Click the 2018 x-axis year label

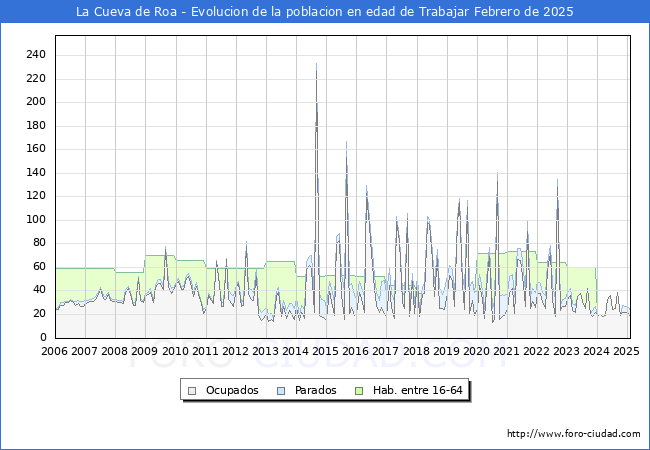point(416,351)
